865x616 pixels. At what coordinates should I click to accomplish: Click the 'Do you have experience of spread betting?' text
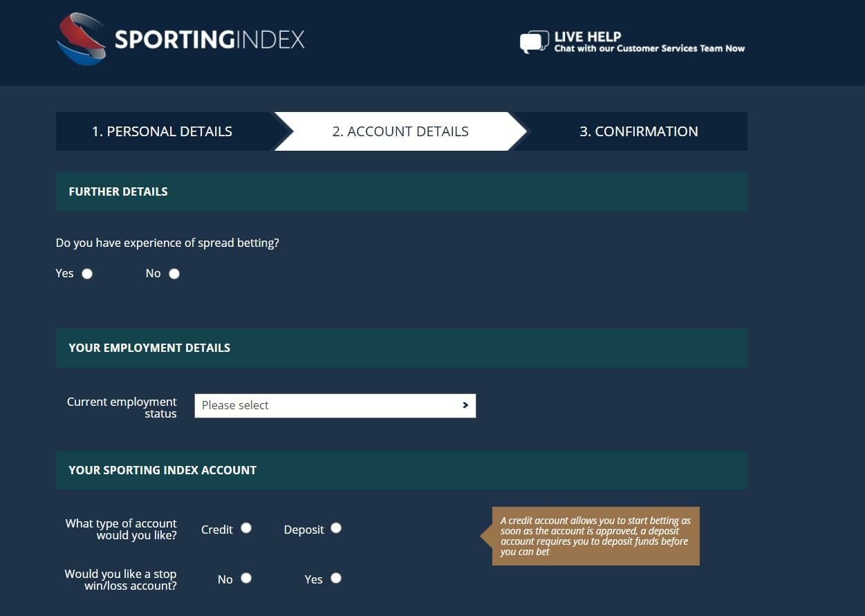[167, 243]
